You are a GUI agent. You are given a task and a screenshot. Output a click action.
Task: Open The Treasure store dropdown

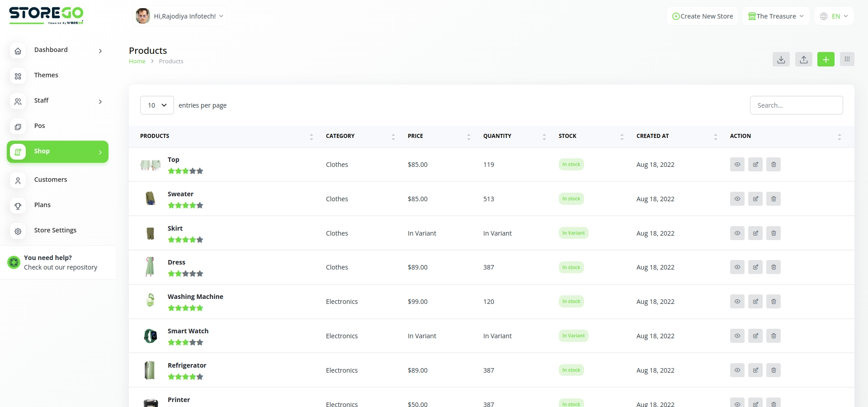click(x=776, y=16)
